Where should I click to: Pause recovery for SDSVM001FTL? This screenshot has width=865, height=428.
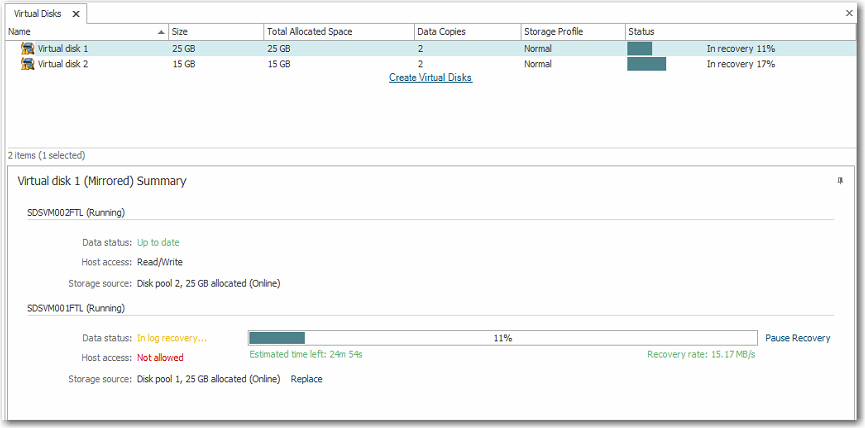coord(797,338)
